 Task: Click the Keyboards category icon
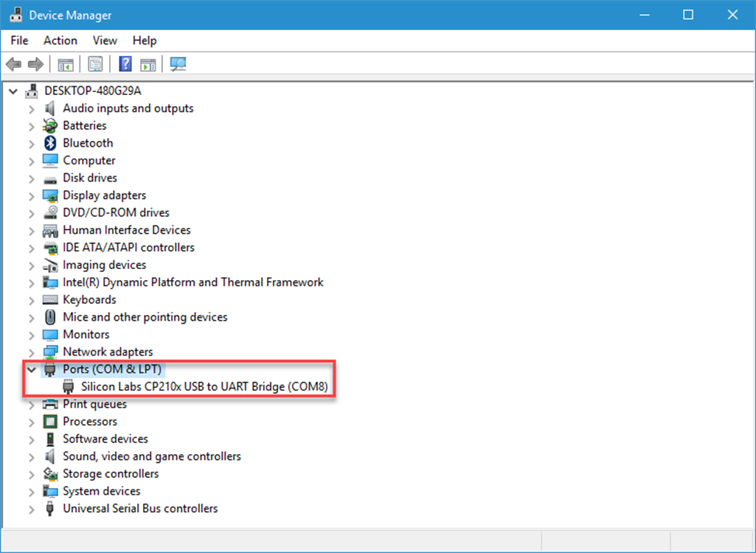tap(50, 300)
